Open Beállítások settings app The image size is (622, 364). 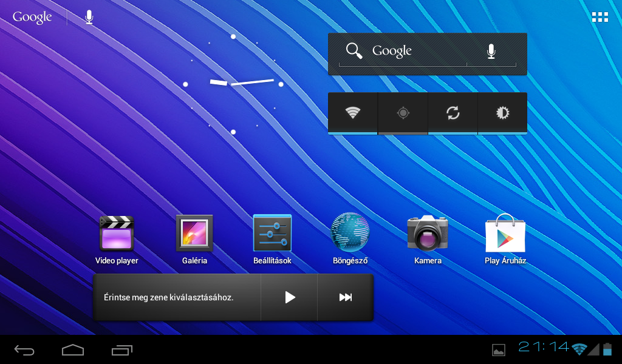click(272, 239)
